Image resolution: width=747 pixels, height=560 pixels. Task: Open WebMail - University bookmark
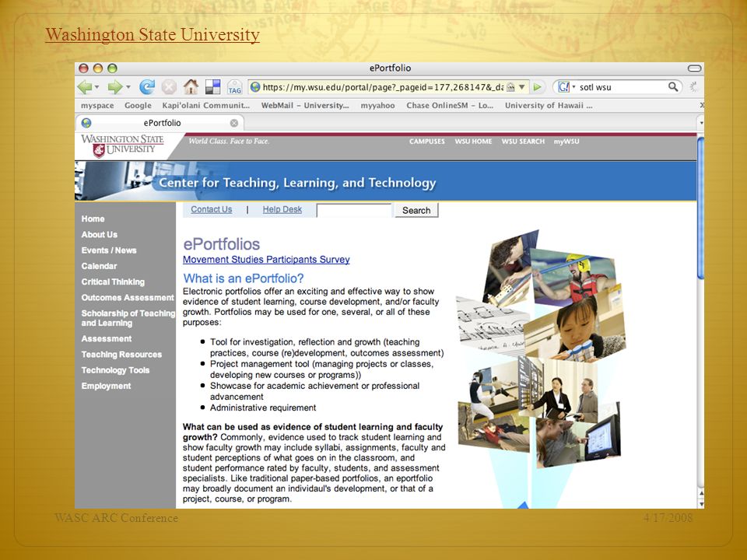(305, 106)
